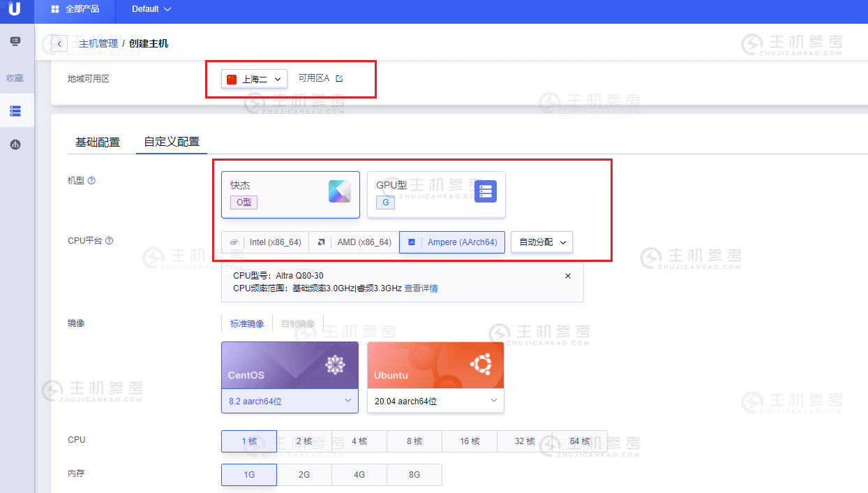Choose Intel (x86_64) CPU platform
The width and height of the screenshot is (868, 493).
[265, 242]
